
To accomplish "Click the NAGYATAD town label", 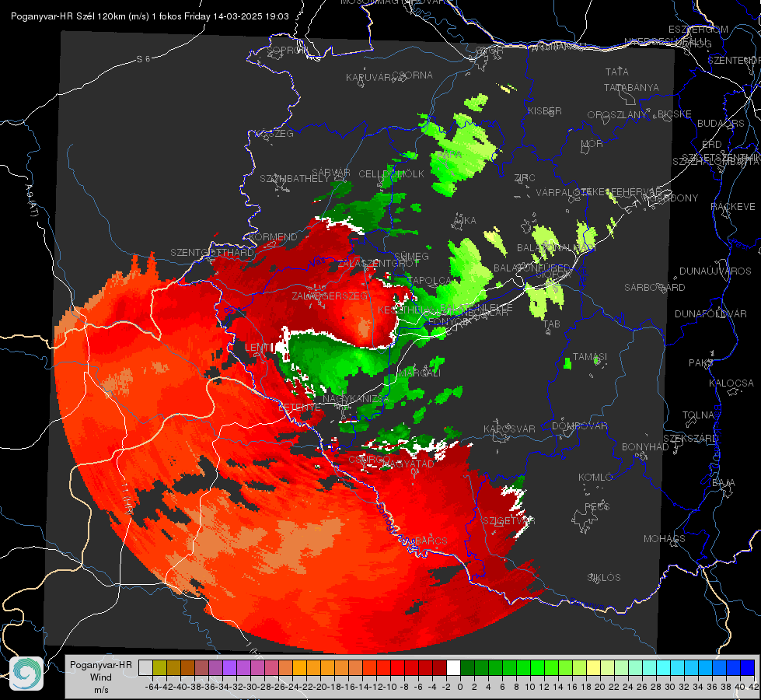I will 407,464.
